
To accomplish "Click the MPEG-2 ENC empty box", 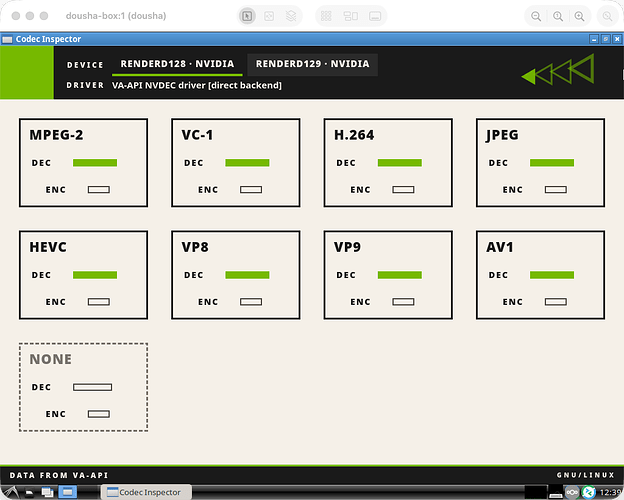I will coord(99,190).
